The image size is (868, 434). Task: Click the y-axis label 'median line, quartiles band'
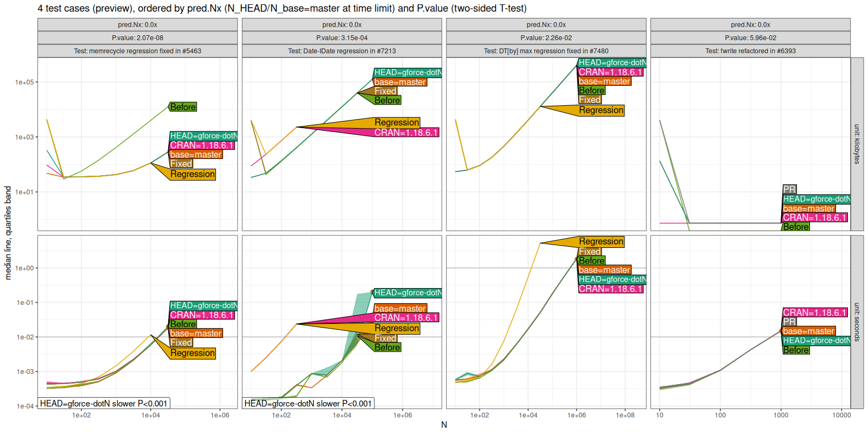[8, 233]
